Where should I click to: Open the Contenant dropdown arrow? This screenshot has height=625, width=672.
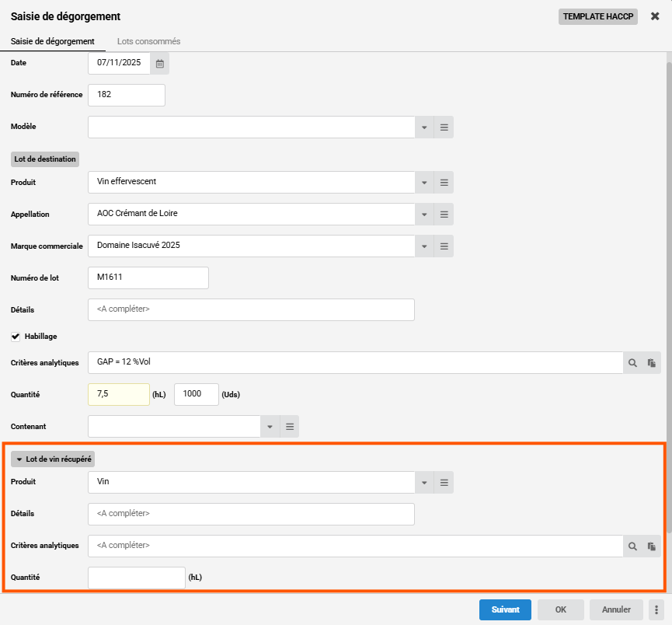(270, 426)
